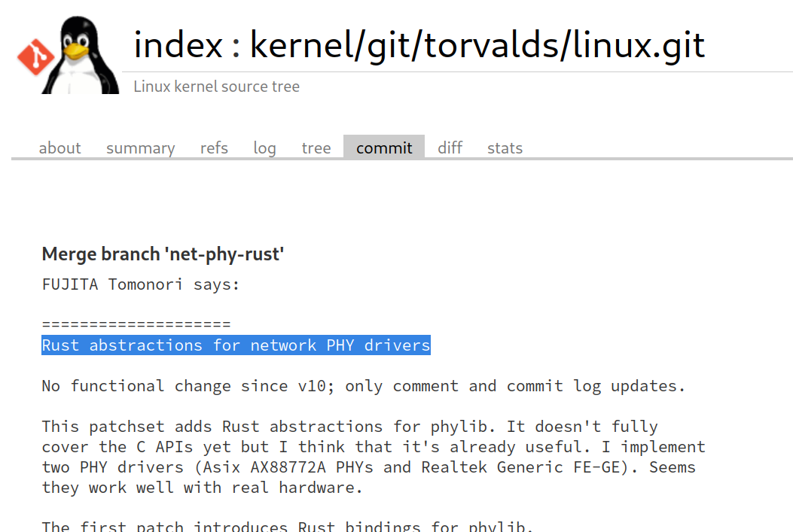
Task: Browse the tree tab
Action: (316, 148)
